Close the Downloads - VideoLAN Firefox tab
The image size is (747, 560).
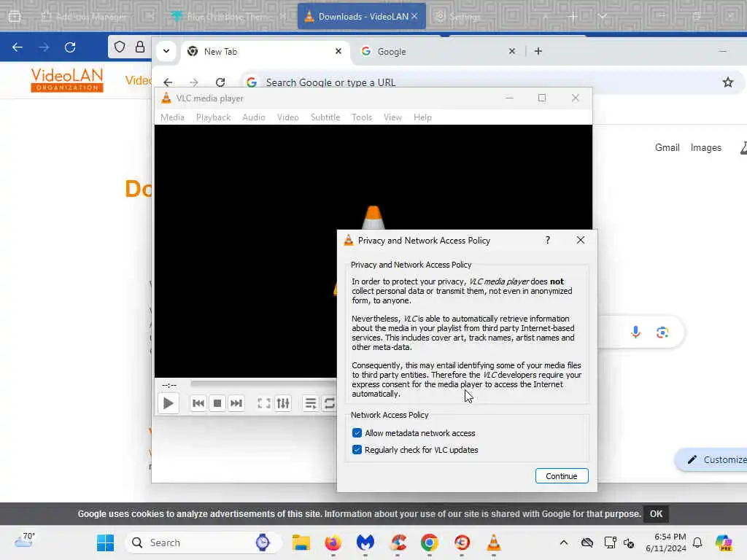(x=414, y=16)
